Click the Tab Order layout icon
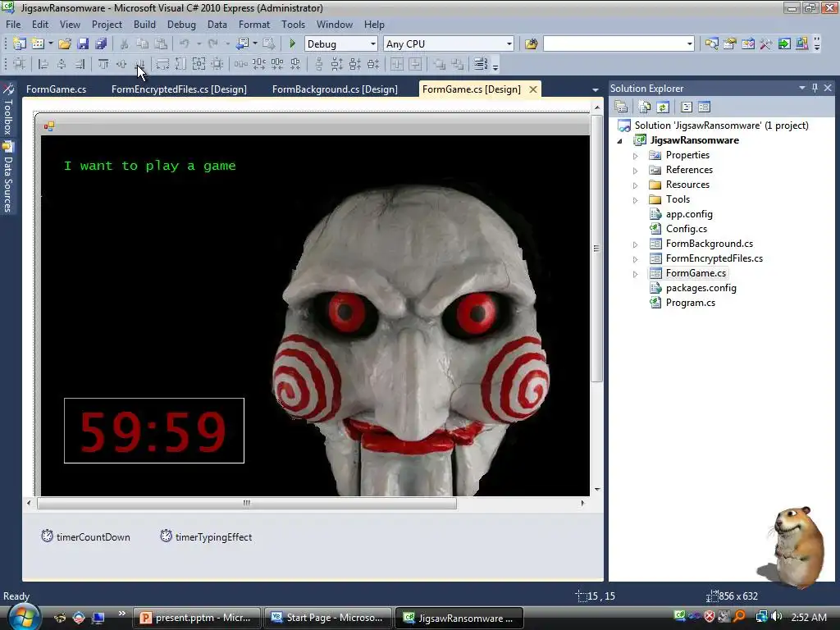Viewport: 840px width, 630px height. coord(481,64)
